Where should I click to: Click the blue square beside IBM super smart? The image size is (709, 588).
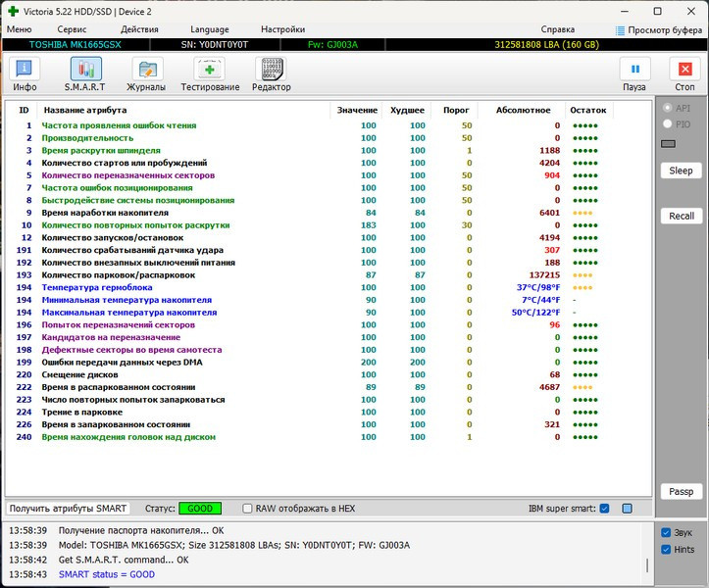pos(628,509)
